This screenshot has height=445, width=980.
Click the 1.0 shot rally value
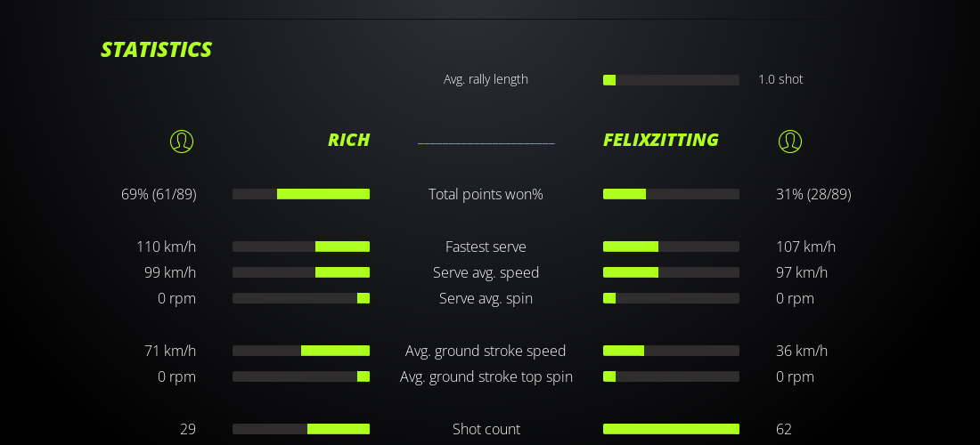click(780, 79)
